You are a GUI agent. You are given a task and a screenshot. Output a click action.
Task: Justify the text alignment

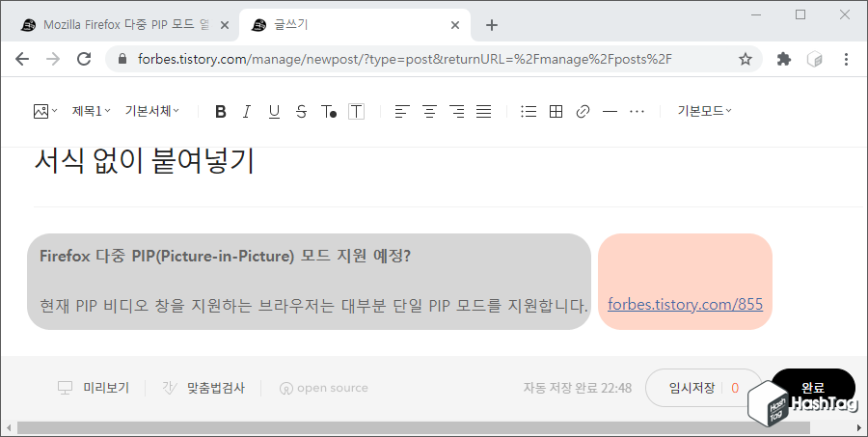tap(484, 112)
